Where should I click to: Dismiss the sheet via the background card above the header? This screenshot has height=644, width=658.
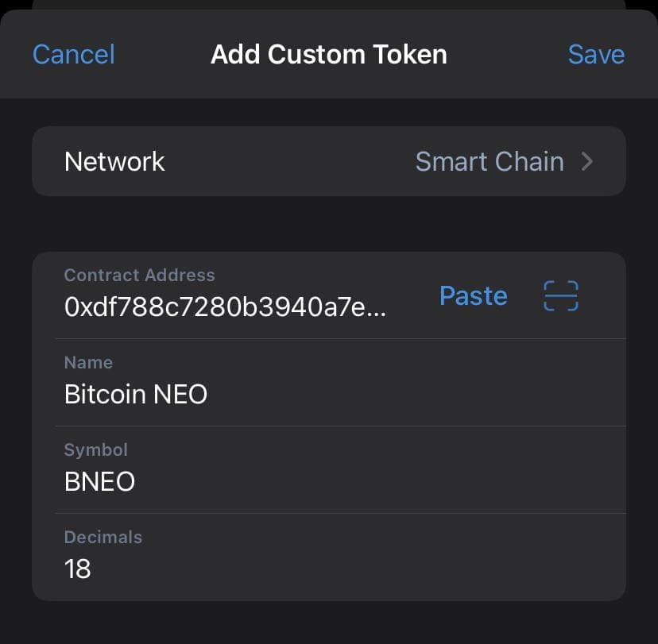click(328, 4)
